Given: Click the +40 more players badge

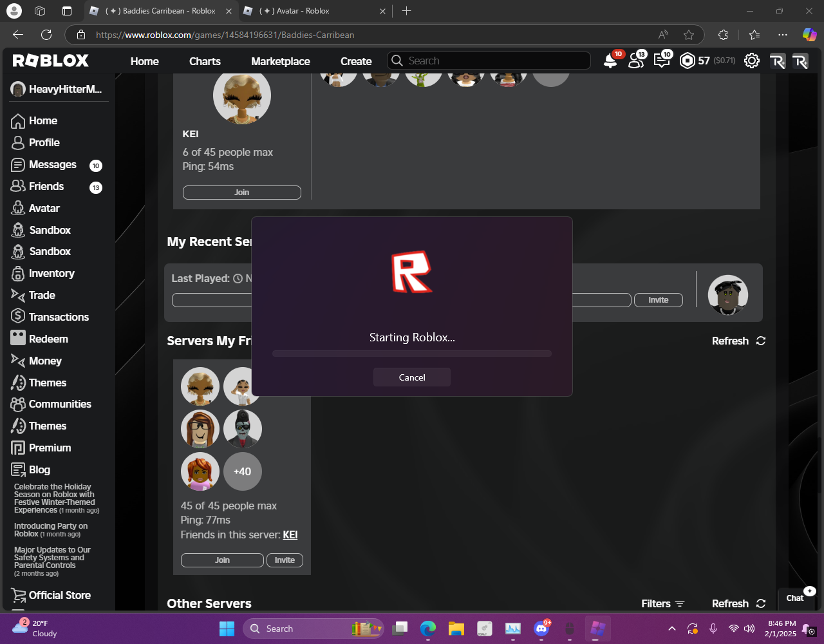Looking at the screenshot, I should tap(243, 471).
